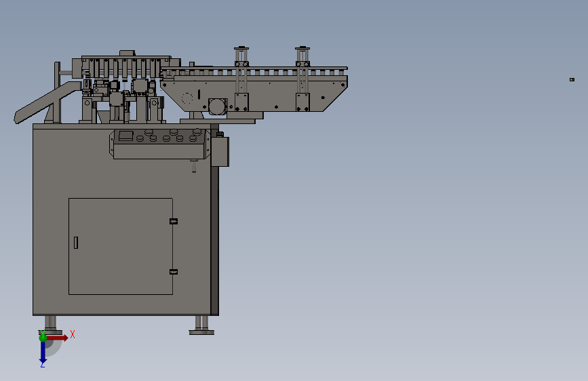
Task: Select the upper hinge of the cabinet door
Action: click(x=174, y=221)
